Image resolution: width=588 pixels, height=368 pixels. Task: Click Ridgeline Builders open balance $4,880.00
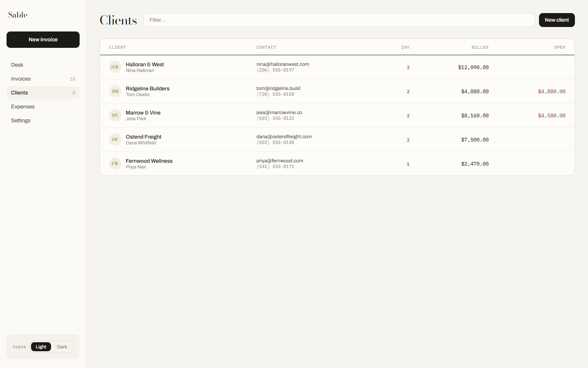(x=552, y=92)
